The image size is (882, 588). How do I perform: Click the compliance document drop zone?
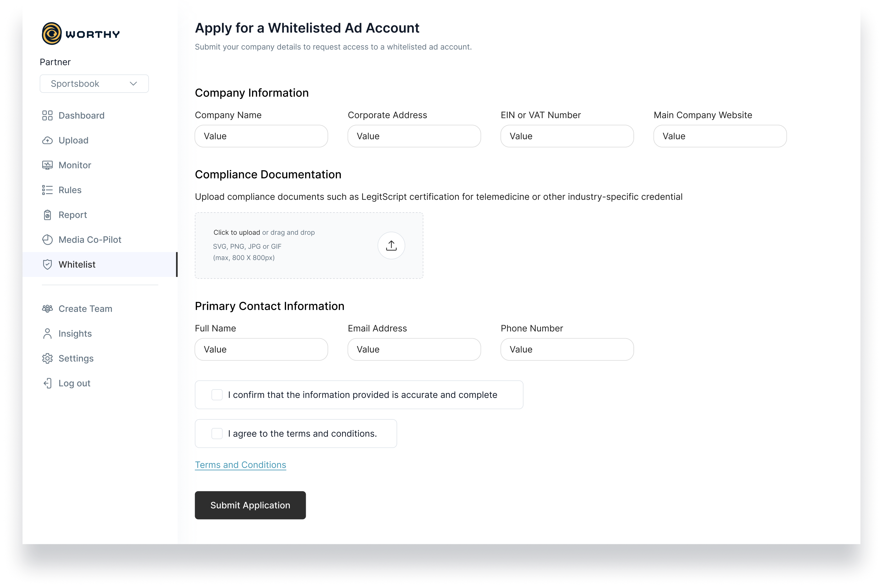click(309, 246)
